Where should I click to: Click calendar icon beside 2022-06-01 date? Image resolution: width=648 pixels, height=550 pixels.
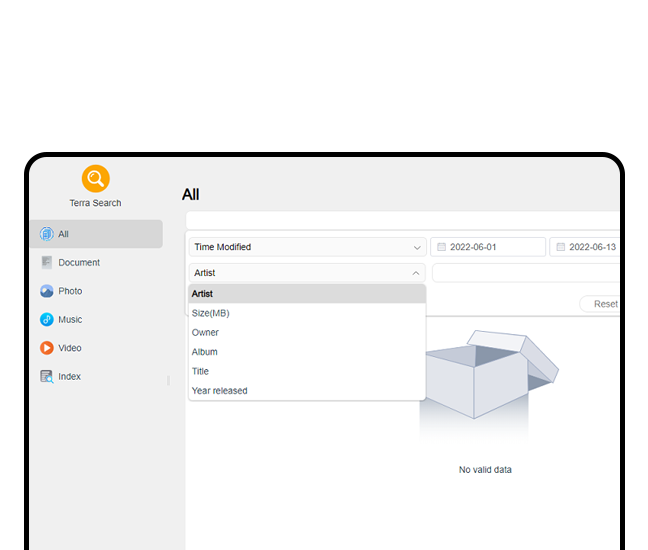[x=441, y=247]
